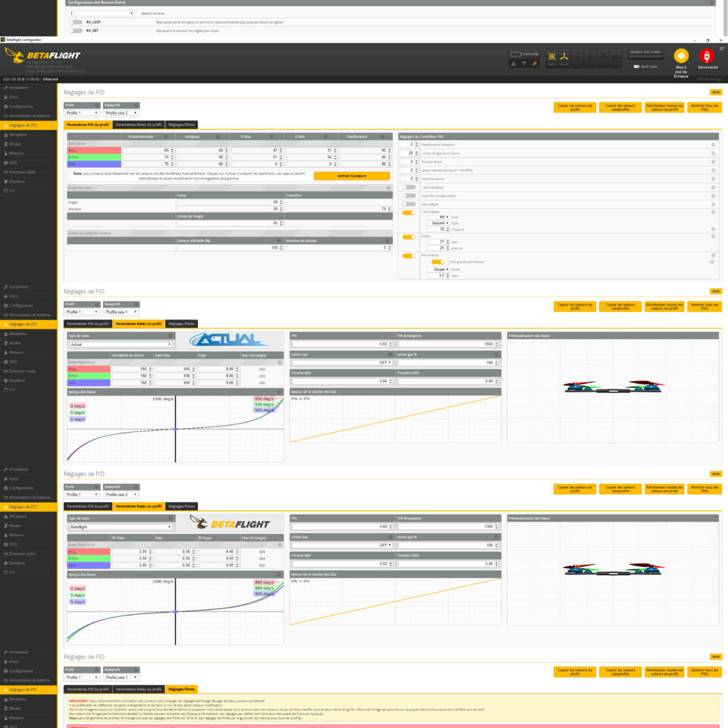Open OSD in sidebar beside PID gains table
Image resolution: width=728 pixels, height=728 pixels.
pyautogui.click(x=28, y=162)
